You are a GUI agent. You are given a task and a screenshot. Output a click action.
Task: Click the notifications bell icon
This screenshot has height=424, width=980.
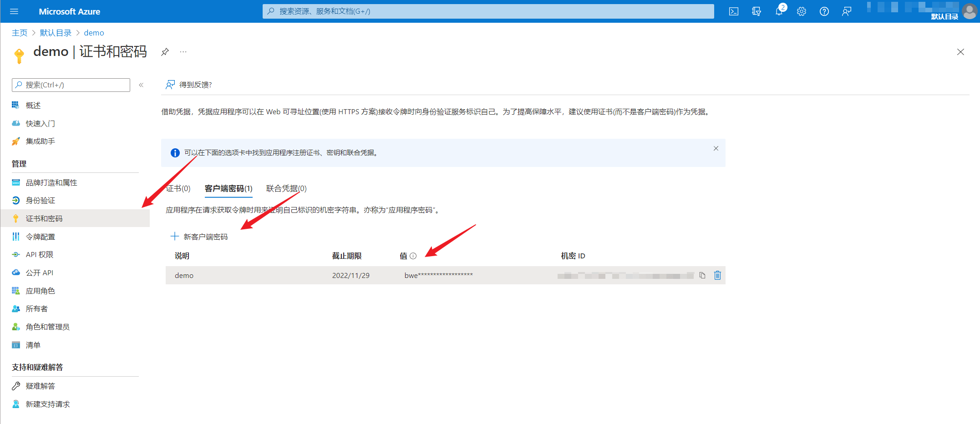tap(779, 11)
